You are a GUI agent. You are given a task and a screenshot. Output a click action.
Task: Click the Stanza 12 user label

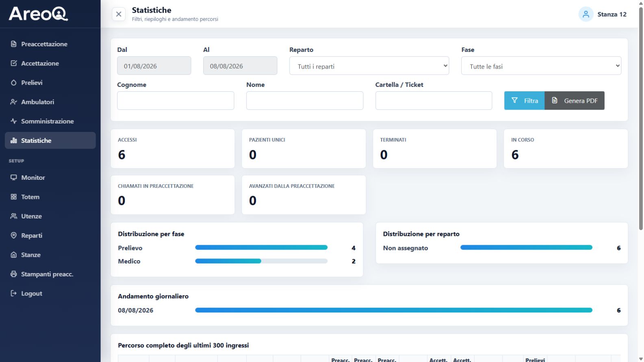612,14
